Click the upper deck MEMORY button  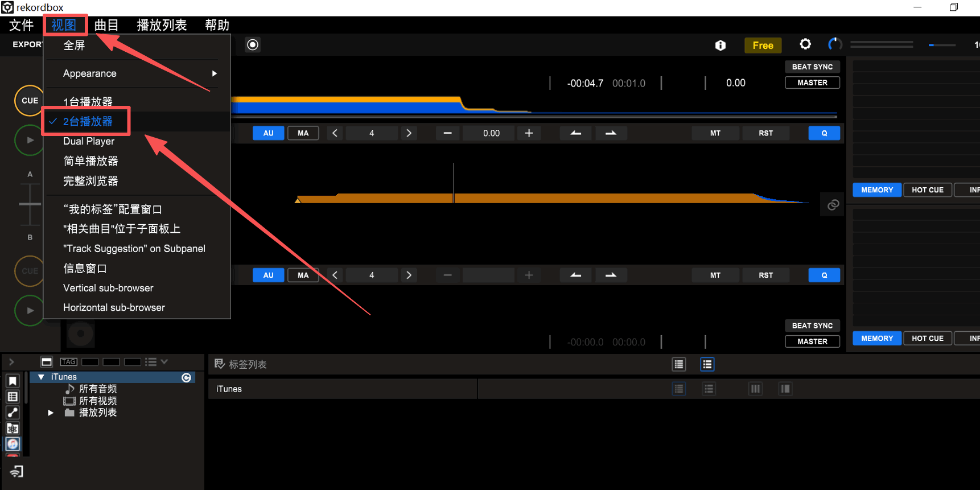coord(876,190)
